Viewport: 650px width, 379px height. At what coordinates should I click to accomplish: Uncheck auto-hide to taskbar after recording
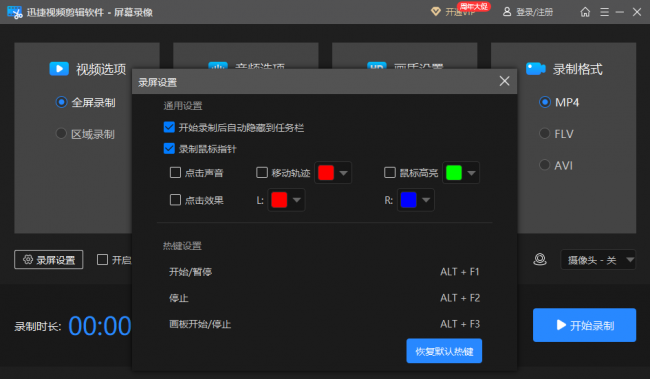point(169,127)
